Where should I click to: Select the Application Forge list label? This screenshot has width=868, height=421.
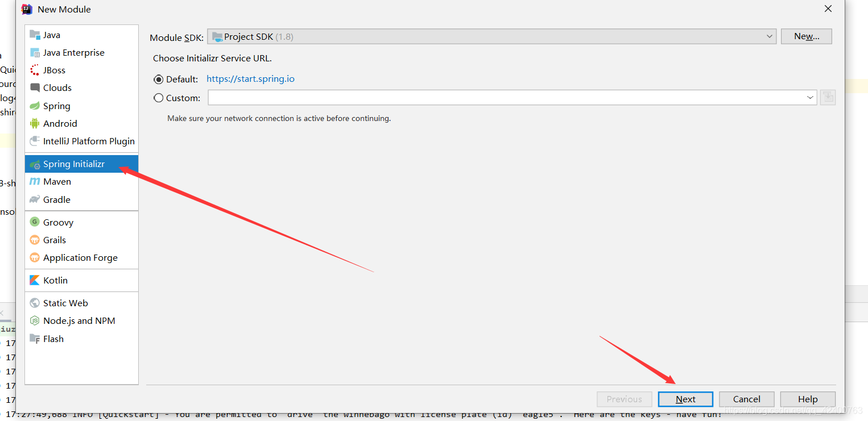click(x=80, y=257)
